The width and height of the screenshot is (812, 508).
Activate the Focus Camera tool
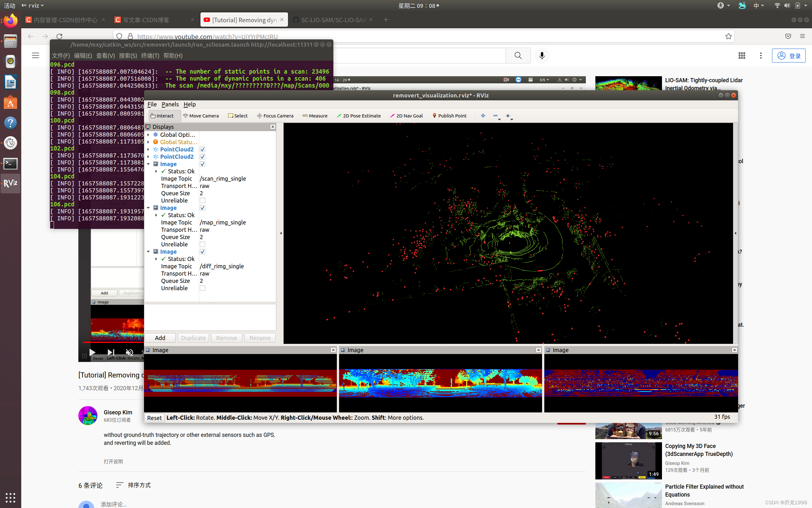point(275,116)
